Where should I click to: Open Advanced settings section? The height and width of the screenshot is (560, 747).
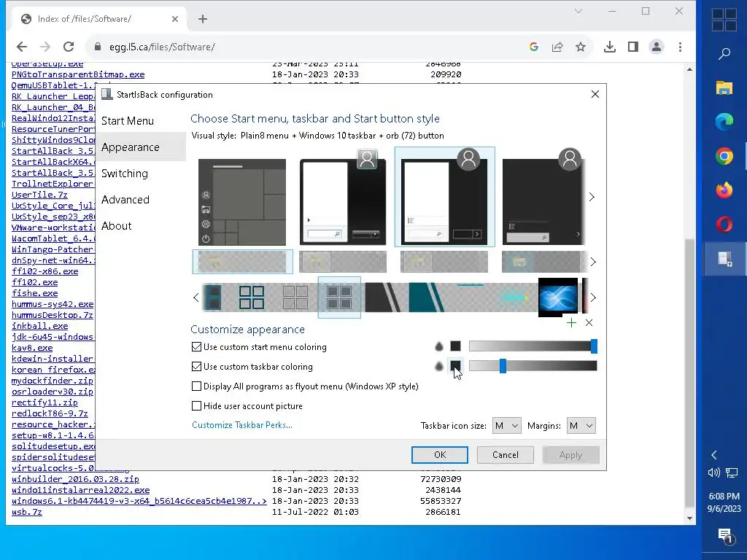point(125,200)
